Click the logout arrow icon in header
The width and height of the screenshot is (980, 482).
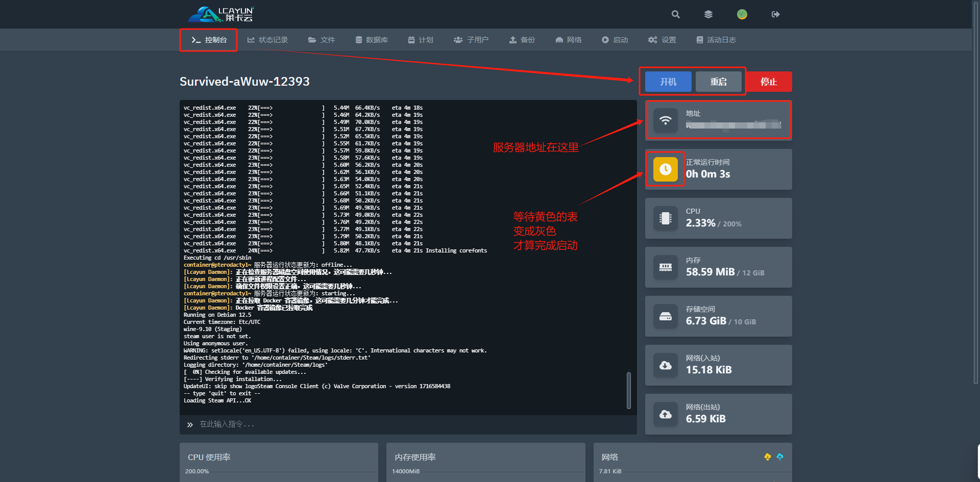[x=776, y=14]
